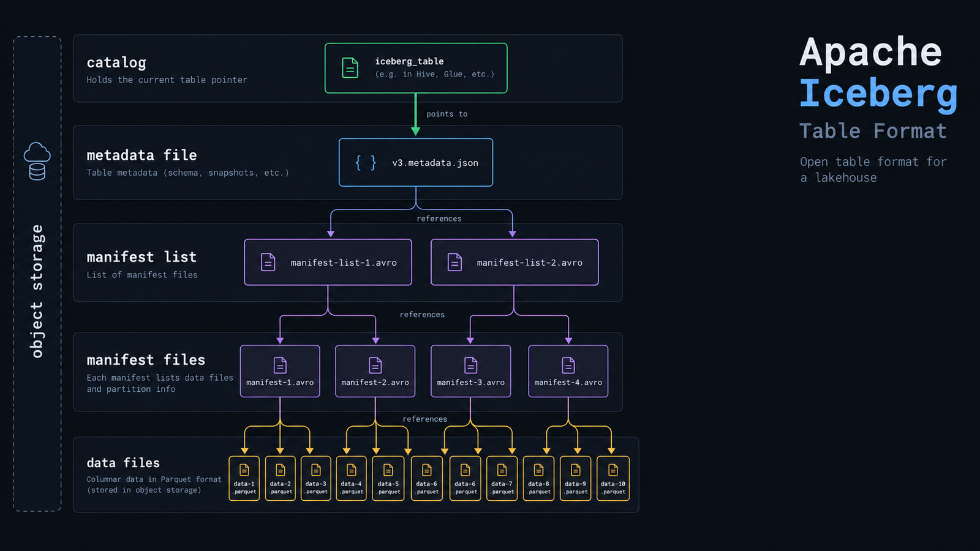The height and width of the screenshot is (551, 980).
Task: Click the 'data-7 .parquet' label
Action: coord(502,488)
